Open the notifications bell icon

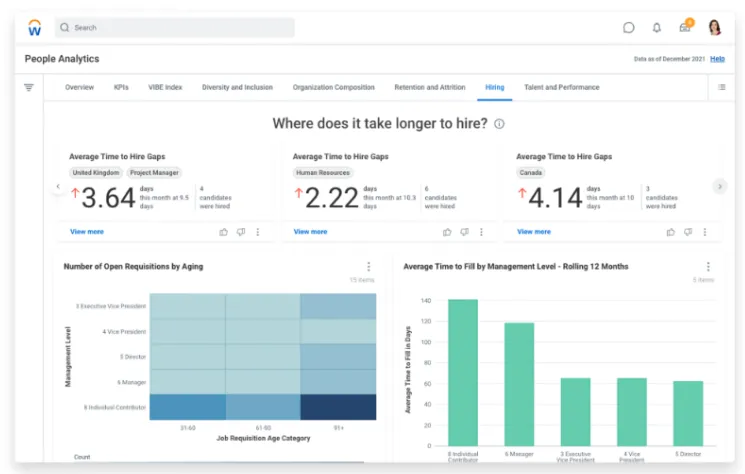pos(657,28)
